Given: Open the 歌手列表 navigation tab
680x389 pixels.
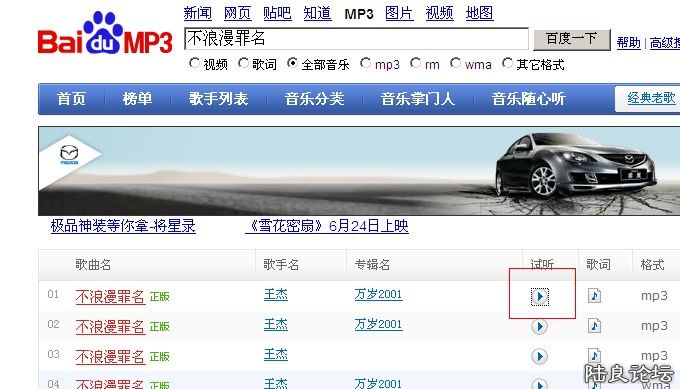Looking at the screenshot, I should coord(219,99).
